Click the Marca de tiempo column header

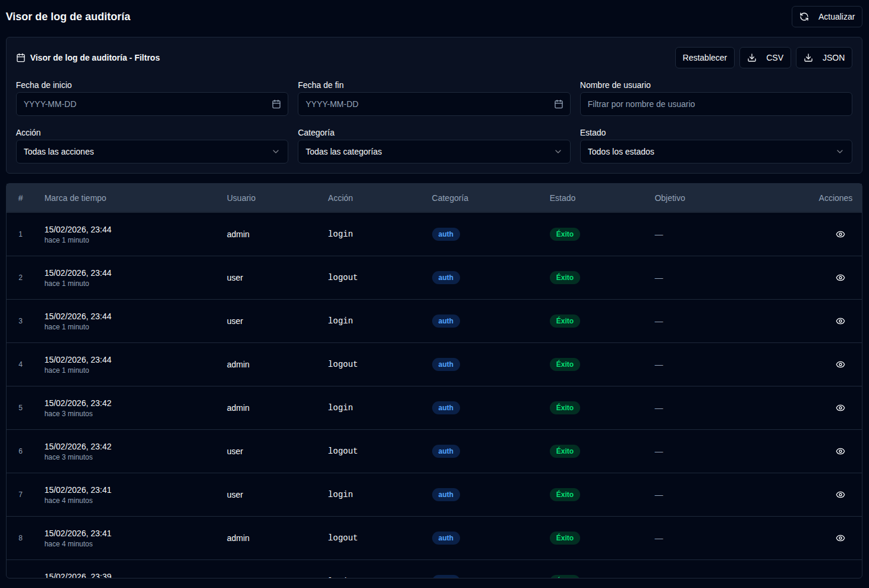[x=75, y=198]
